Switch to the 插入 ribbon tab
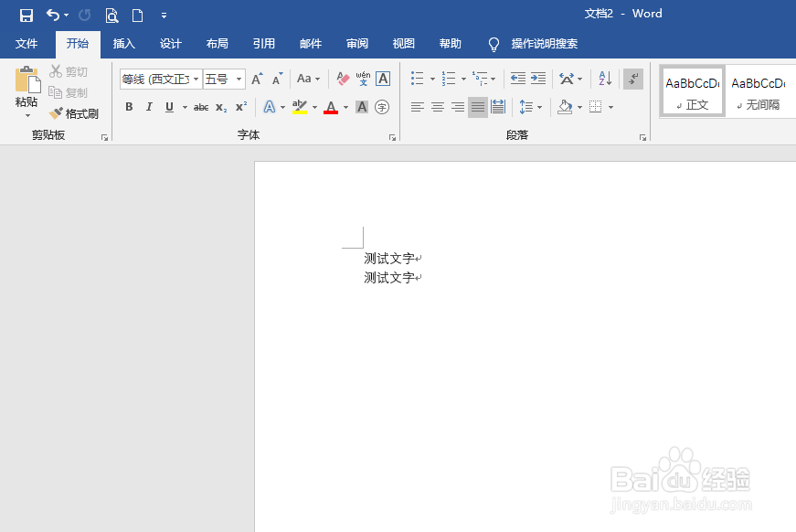Viewport: 796px width, 532px height. click(123, 43)
